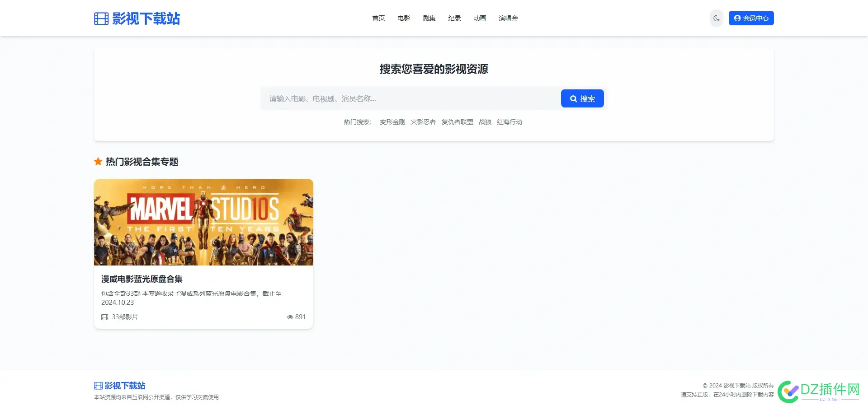Open the 动画 nav item

(480, 18)
